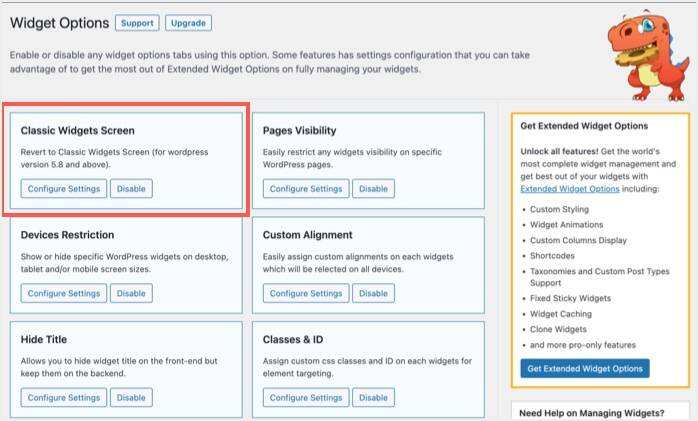Open Configure Settings for Classic Widgets Screen
Viewport: 698px width, 421px height.
pyautogui.click(x=64, y=189)
